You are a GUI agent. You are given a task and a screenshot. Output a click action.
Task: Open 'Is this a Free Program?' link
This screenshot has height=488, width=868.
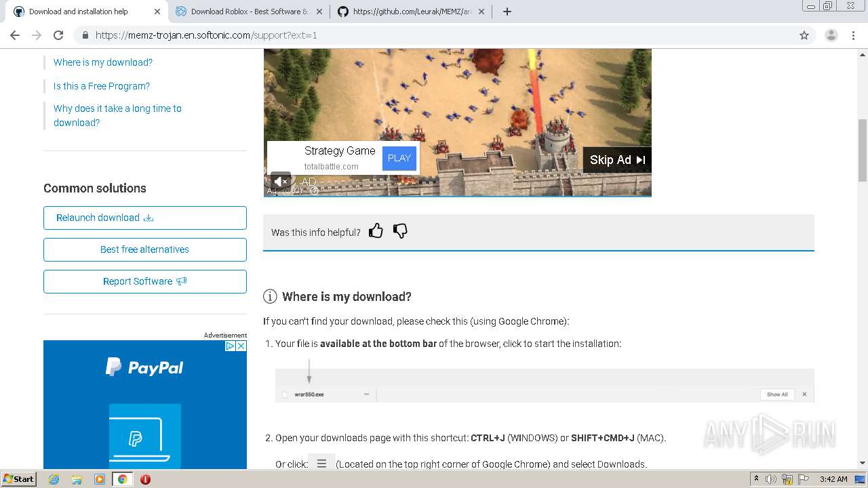point(102,86)
